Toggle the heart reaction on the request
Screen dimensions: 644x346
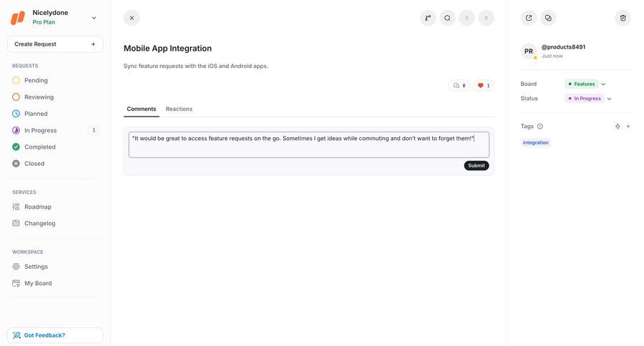click(x=484, y=86)
